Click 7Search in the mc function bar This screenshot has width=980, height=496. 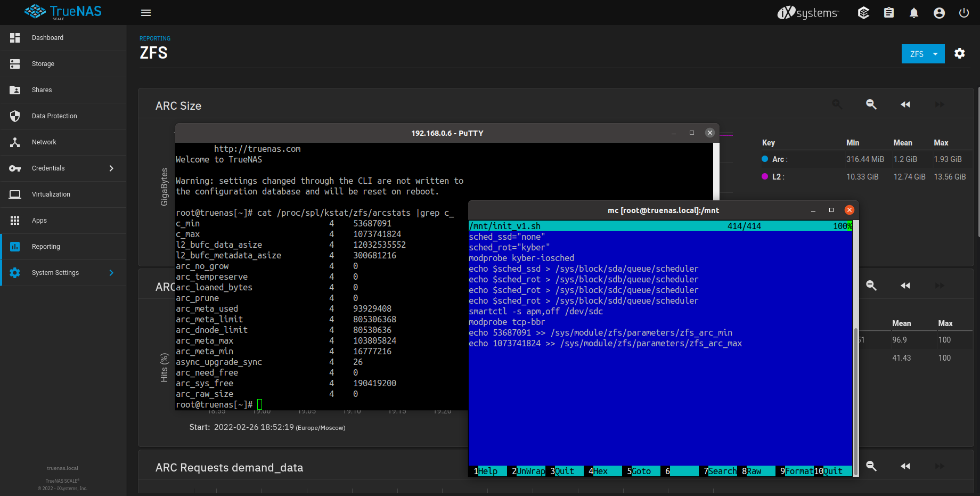(720, 471)
